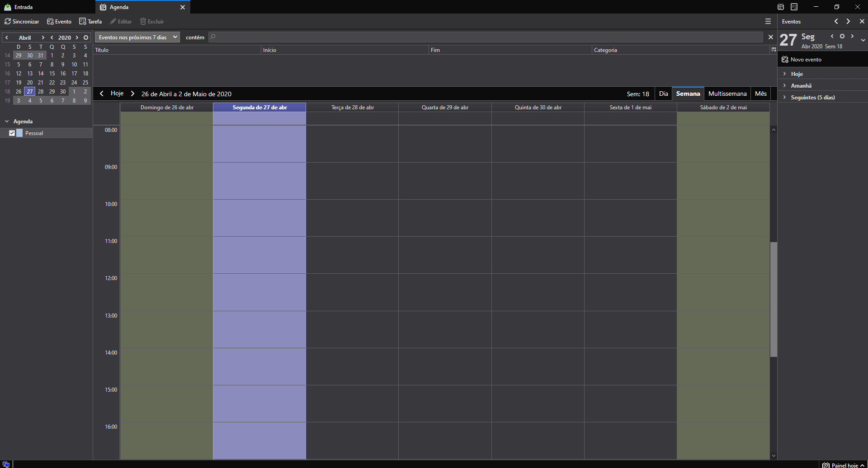Click the Hoje button in week navigation
The image size is (868, 468).
tap(117, 94)
